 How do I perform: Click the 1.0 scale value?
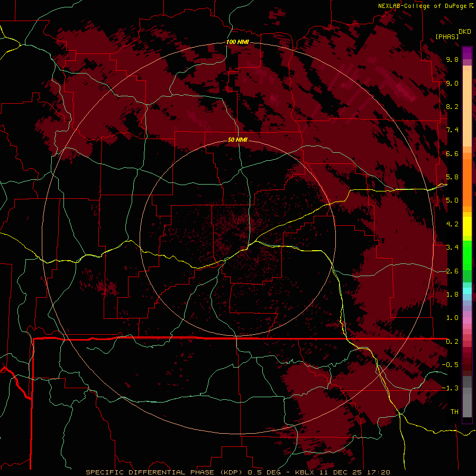452,318
